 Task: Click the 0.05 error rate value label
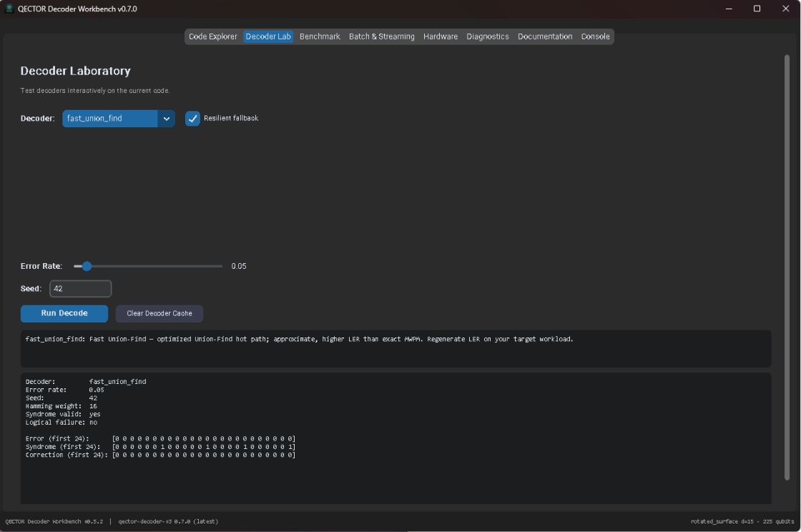pos(239,266)
